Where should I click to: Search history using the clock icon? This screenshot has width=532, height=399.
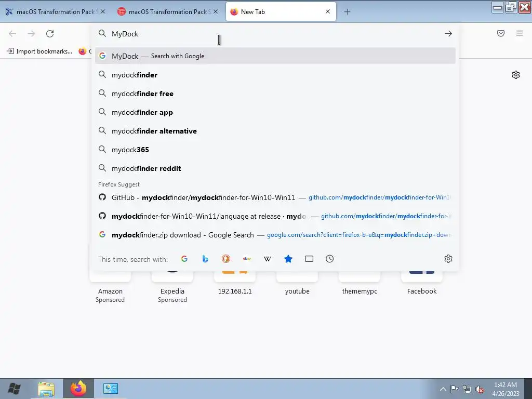(330, 259)
